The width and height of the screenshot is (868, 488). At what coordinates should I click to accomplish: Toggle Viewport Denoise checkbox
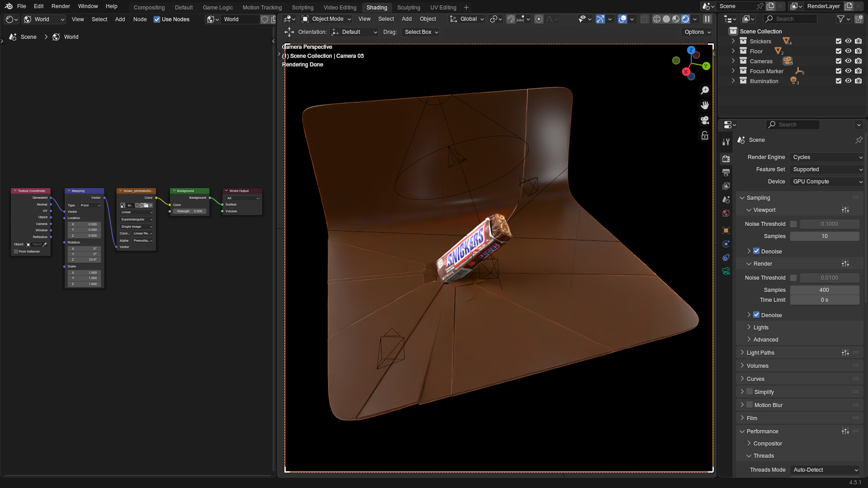tap(756, 251)
